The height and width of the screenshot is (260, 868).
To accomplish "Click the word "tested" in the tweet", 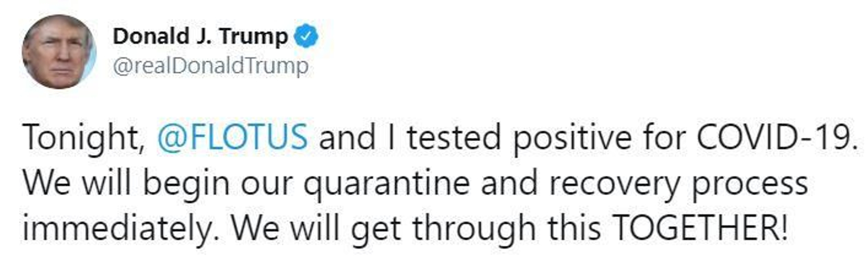I will [454, 136].
